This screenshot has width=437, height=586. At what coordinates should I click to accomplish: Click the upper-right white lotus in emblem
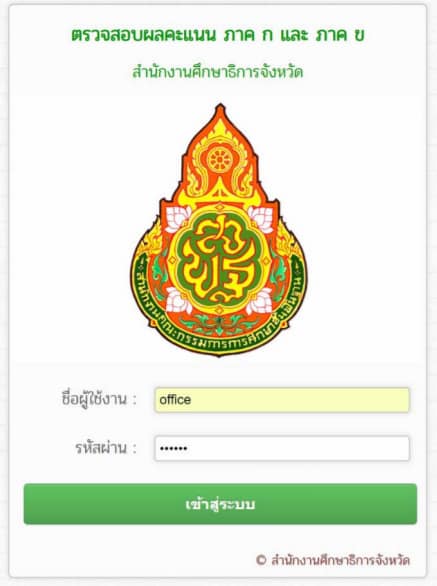pos(261,218)
